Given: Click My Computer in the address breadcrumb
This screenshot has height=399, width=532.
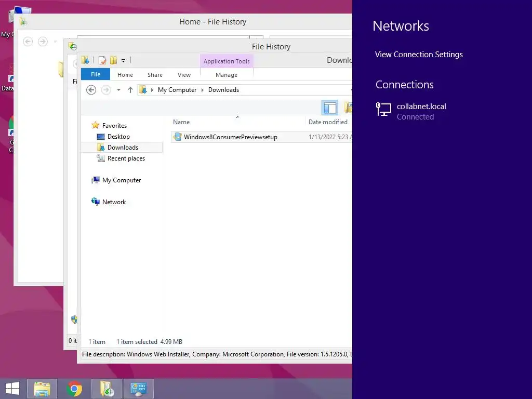Looking at the screenshot, I should (177, 90).
